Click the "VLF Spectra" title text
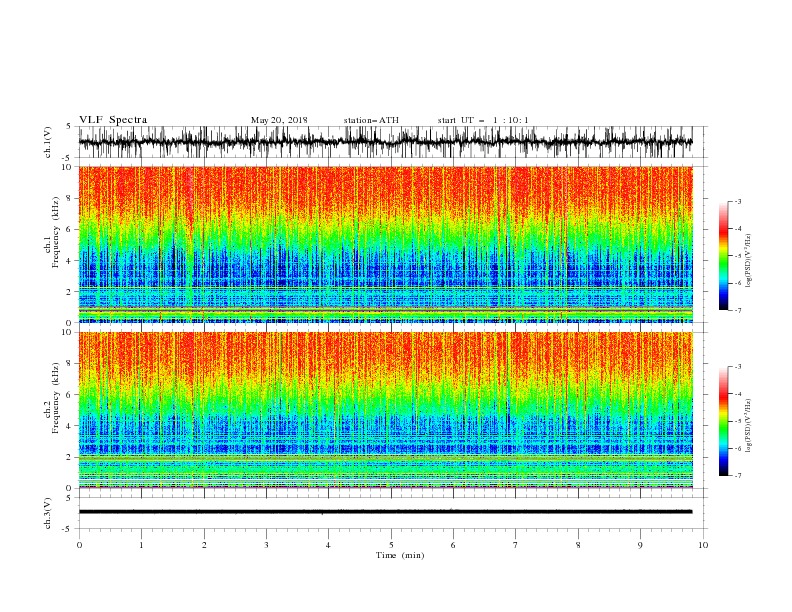The width and height of the screenshot is (792, 612). pos(113,120)
